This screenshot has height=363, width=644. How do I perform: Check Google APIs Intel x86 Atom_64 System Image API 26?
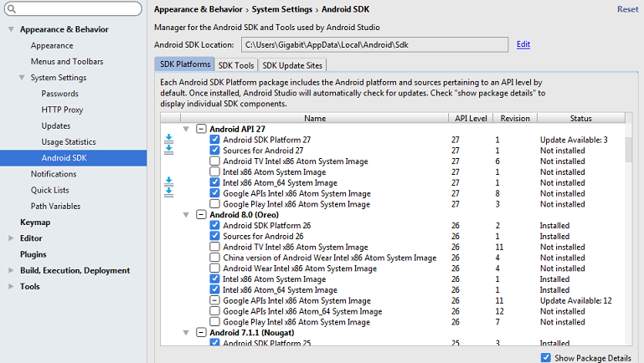pyautogui.click(x=214, y=311)
